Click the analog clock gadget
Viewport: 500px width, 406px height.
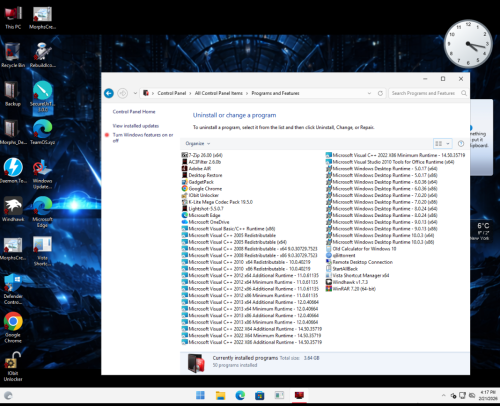click(x=468, y=44)
